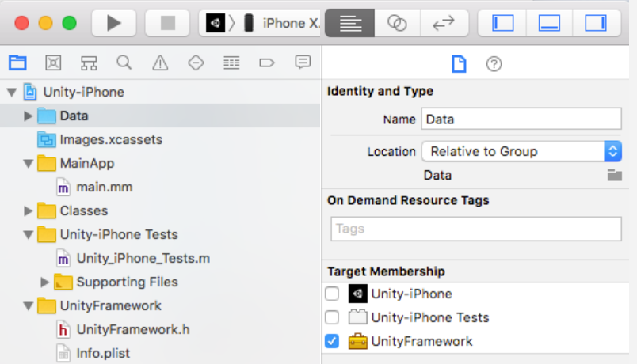Expand the Classes group
Screen dimensions: 637x364
29,211
